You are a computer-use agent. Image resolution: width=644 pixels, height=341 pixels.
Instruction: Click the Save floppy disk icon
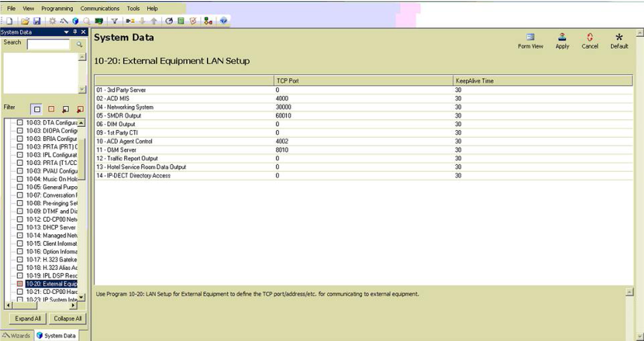click(x=37, y=21)
